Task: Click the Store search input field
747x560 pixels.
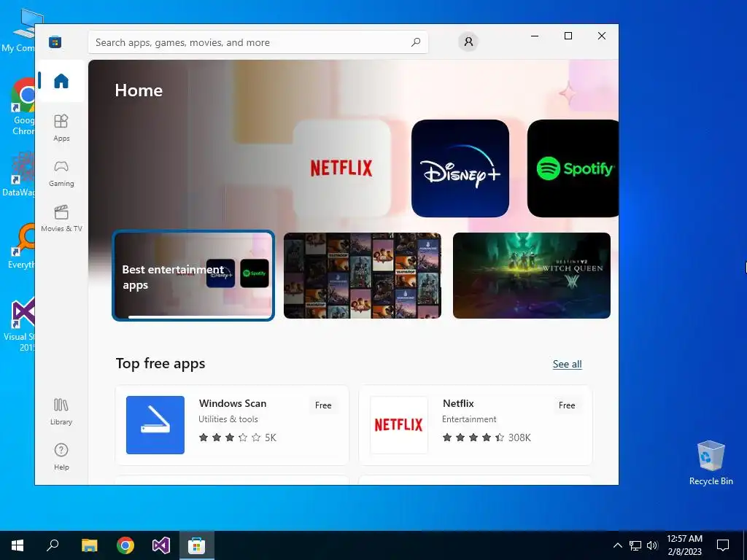Action: coord(258,42)
